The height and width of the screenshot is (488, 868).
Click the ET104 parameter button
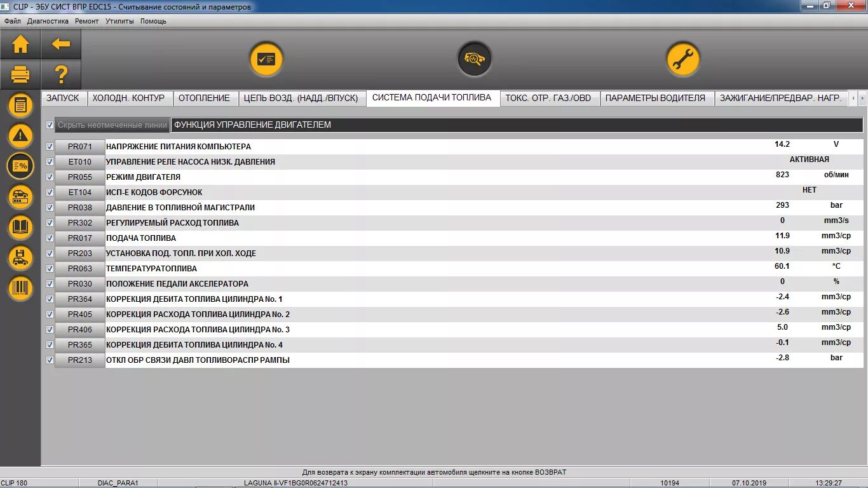click(80, 193)
